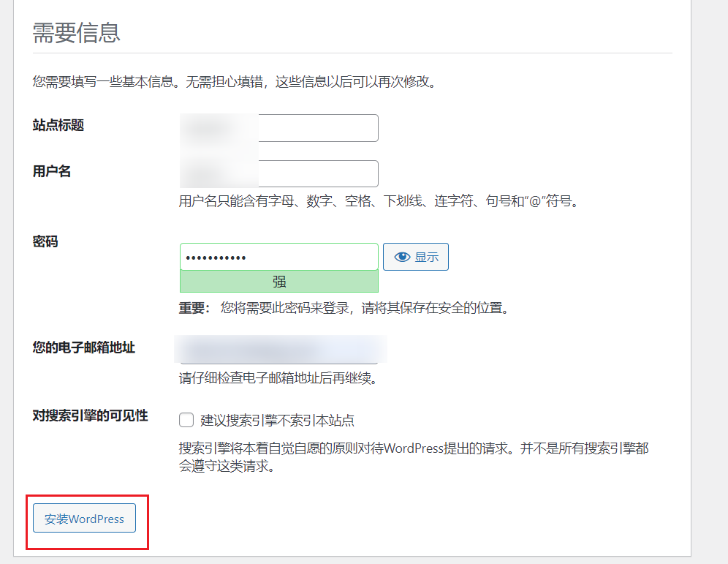The height and width of the screenshot is (564, 728).
Task: Click the username rules hint starting 用户名只能含有字母
Action: [380, 201]
